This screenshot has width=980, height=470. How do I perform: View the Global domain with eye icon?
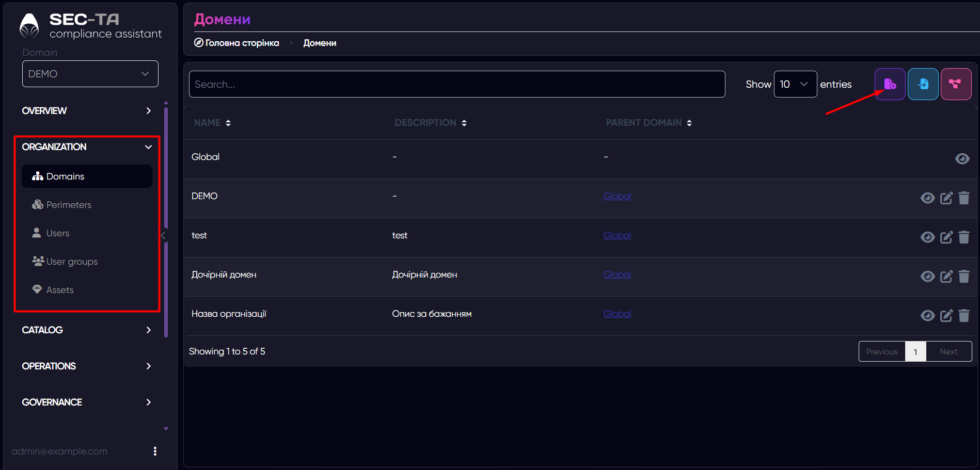click(962, 159)
